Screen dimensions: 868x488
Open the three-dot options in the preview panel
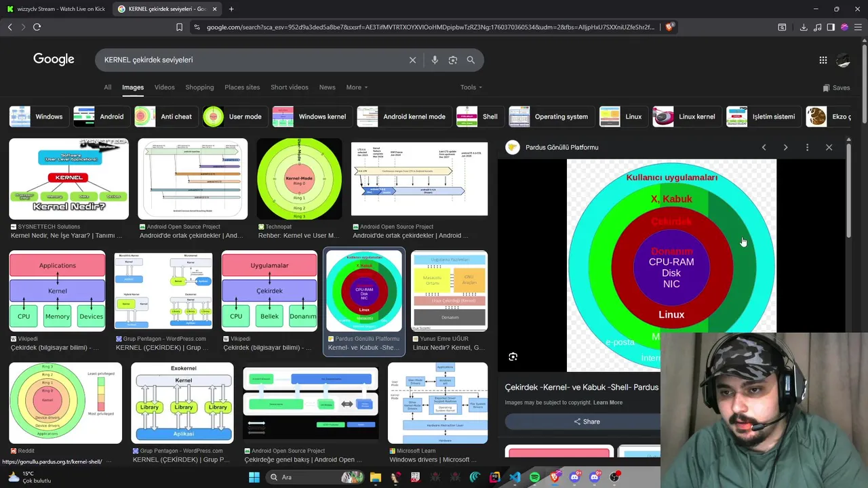[x=807, y=147]
